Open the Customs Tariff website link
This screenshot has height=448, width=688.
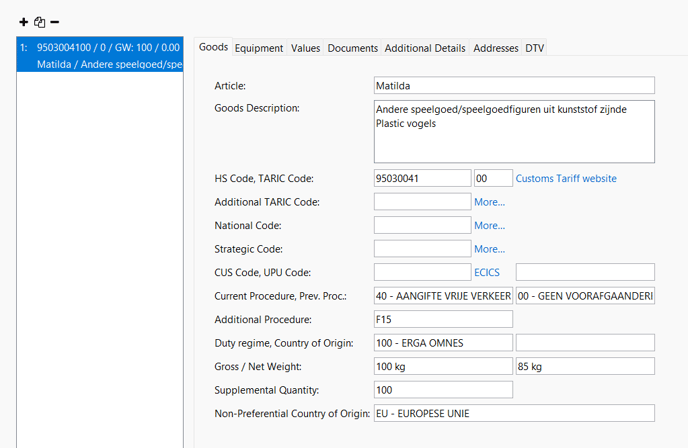(566, 179)
